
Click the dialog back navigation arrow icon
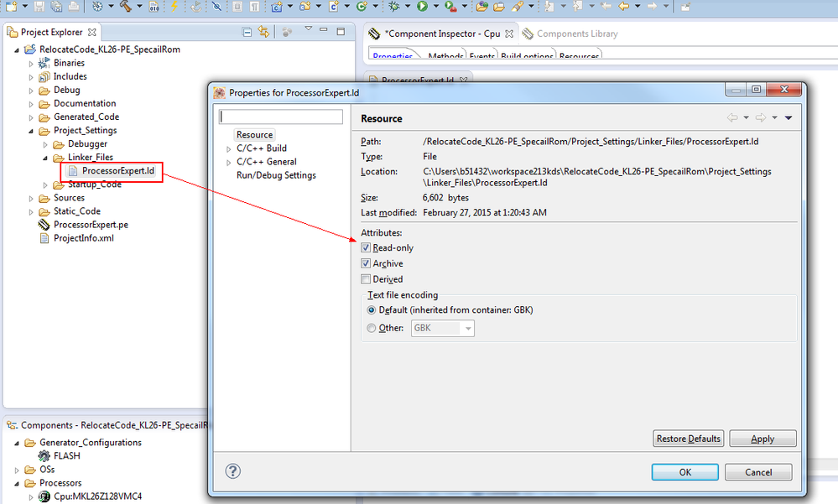click(732, 117)
